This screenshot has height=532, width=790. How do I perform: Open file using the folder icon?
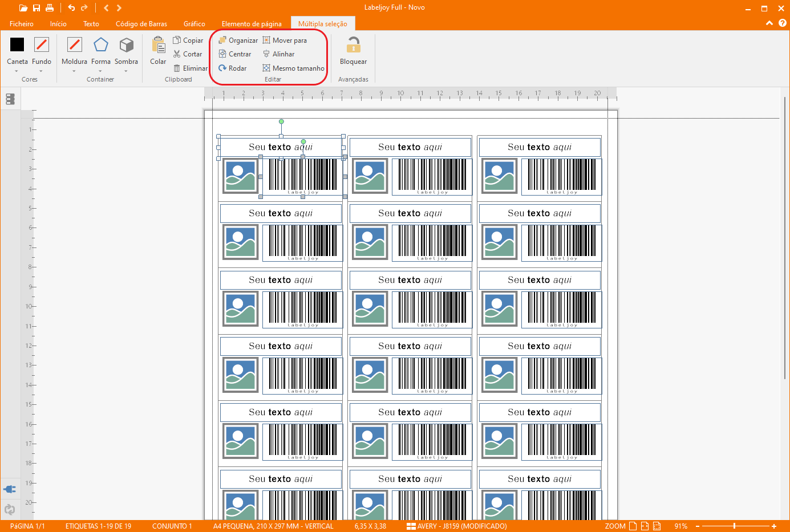(23, 8)
